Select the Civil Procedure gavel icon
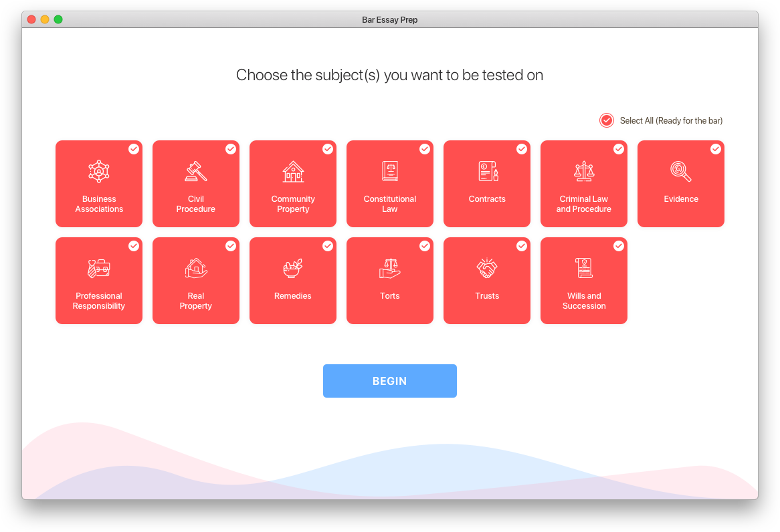Image resolution: width=780 pixels, height=532 pixels. 196,172
